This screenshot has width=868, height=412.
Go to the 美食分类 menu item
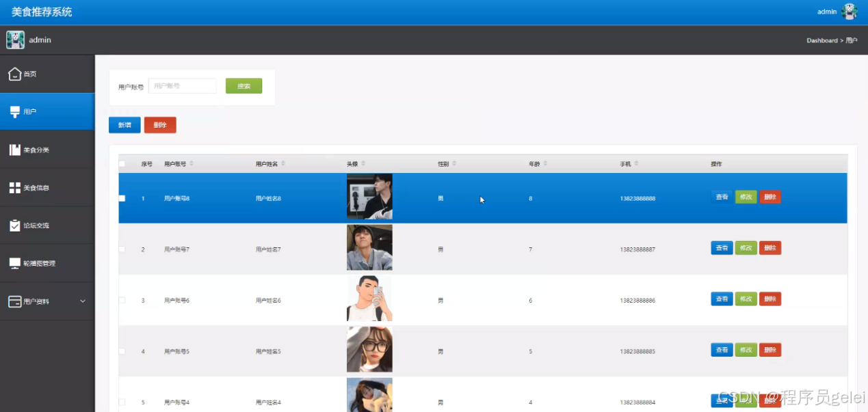47,150
